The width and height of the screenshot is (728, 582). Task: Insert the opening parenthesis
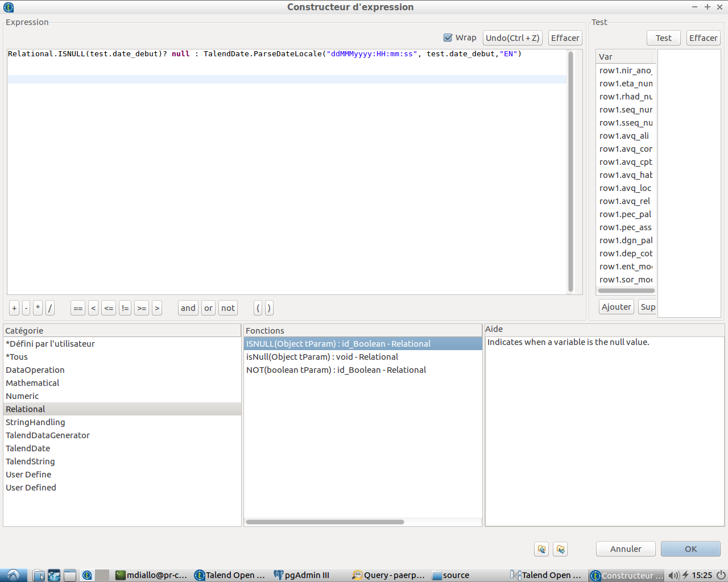(258, 308)
